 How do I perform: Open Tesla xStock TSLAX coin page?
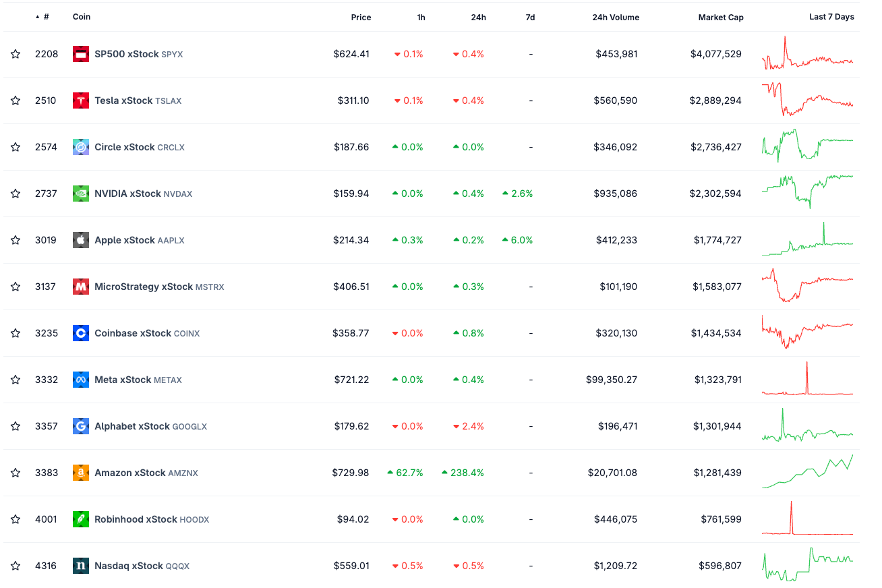[x=138, y=100]
